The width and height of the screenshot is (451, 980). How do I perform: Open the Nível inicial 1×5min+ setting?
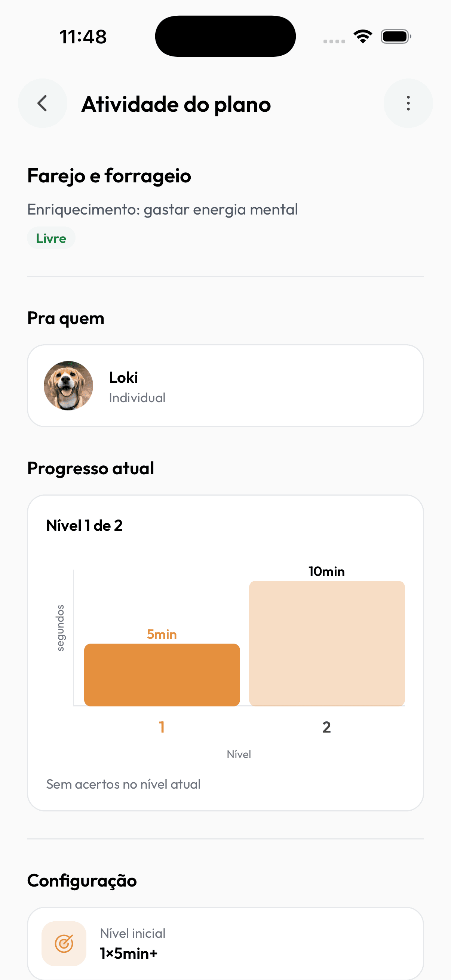point(225,943)
